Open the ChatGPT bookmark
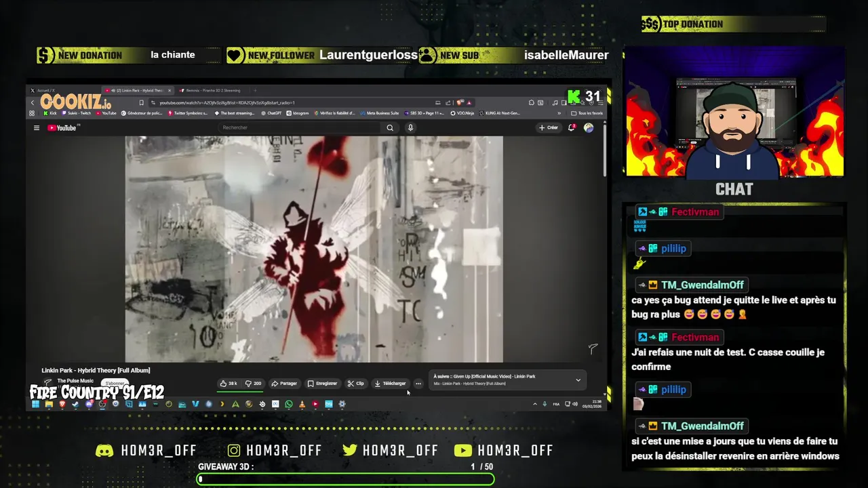The image size is (868, 488). 270,113
